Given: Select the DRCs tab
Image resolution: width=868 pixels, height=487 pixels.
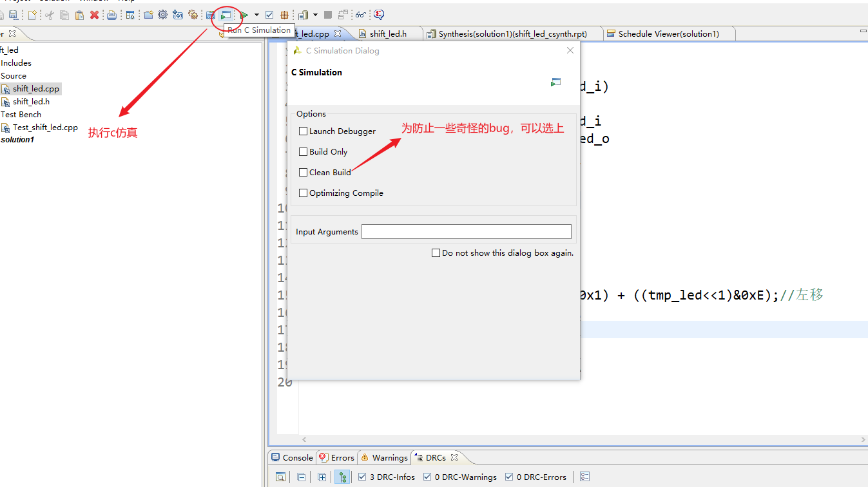Looking at the screenshot, I should [435, 458].
